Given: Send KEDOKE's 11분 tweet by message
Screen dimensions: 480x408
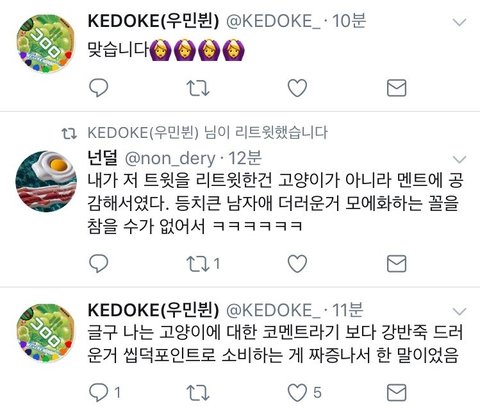Looking at the screenshot, I should (396, 393).
